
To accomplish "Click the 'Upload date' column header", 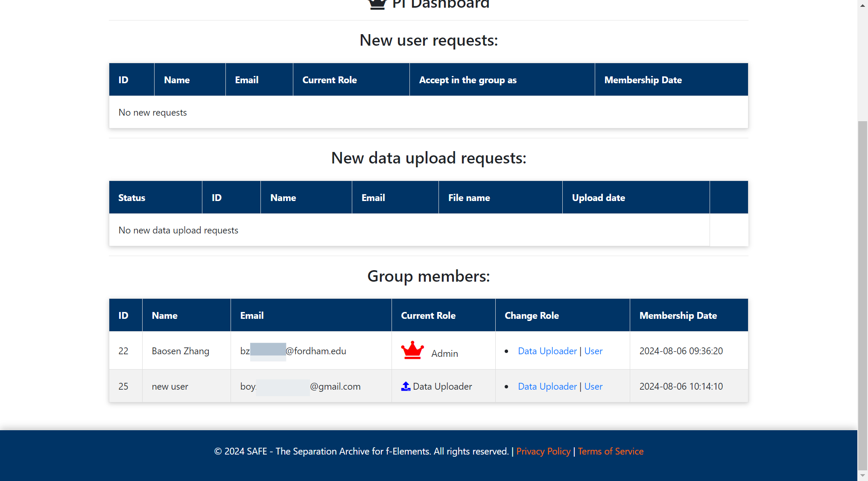I will coord(636,198).
